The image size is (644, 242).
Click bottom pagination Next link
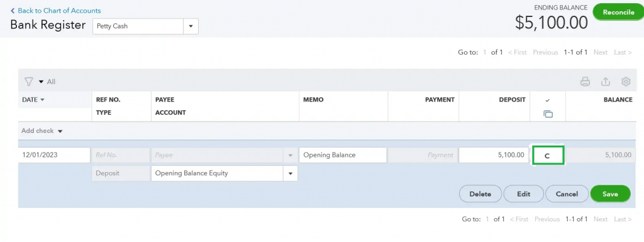[601, 219]
